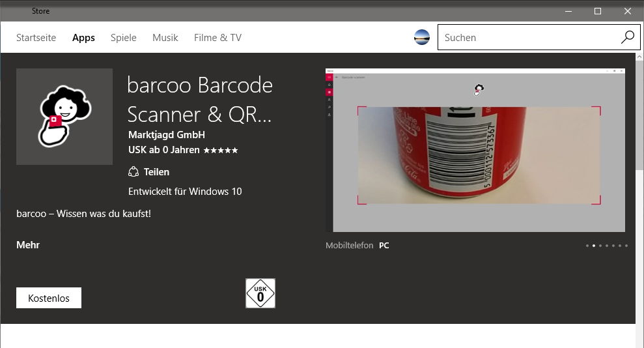Minimize the Store window
Viewport: 644px width, 348px height.
568,11
